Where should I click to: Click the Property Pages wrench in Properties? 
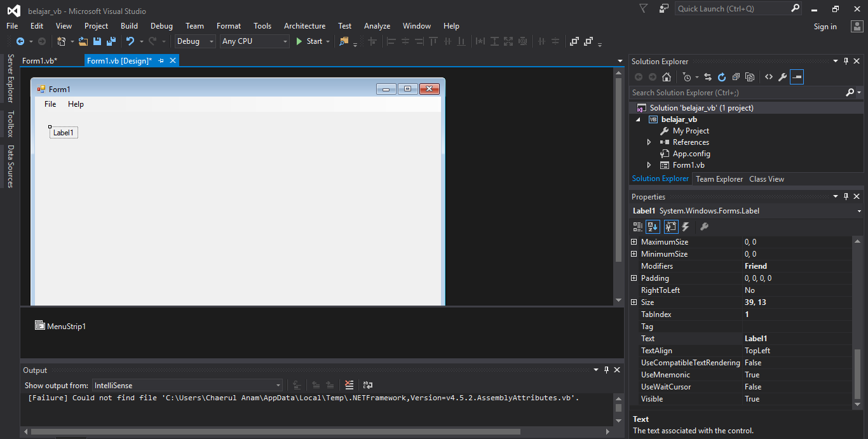coord(704,227)
